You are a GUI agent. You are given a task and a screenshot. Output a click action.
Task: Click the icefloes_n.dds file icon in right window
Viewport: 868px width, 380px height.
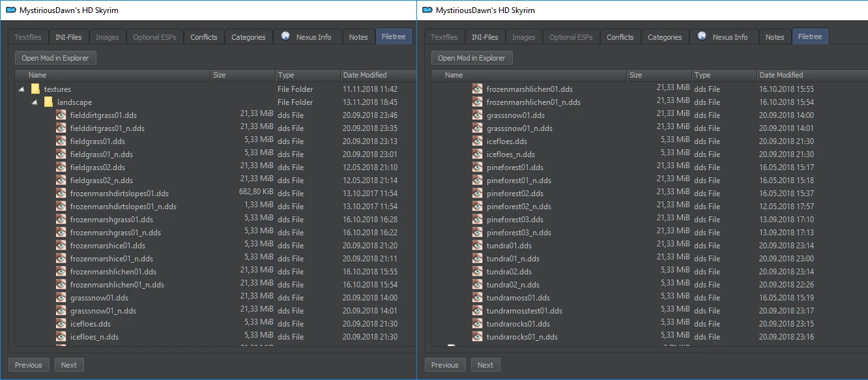(478, 154)
